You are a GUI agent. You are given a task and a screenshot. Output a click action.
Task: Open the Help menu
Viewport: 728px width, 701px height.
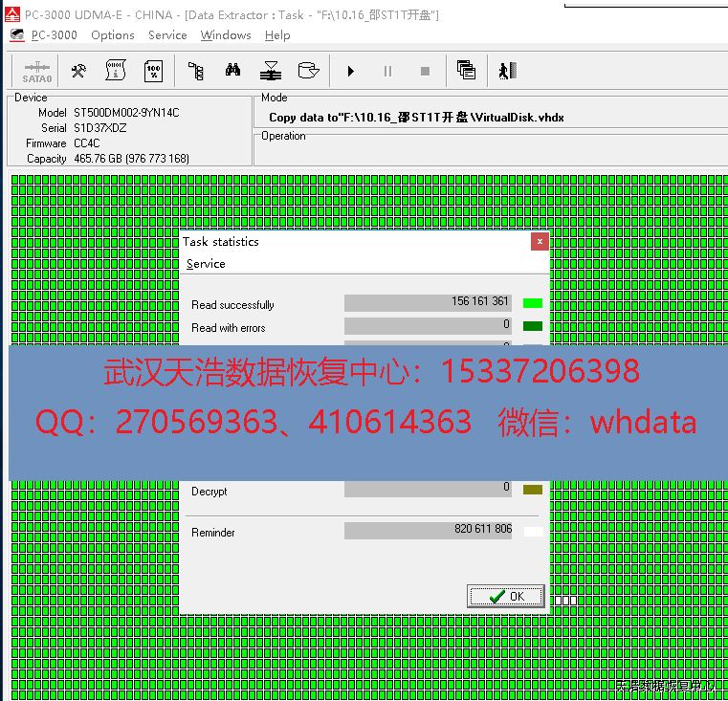(x=277, y=35)
